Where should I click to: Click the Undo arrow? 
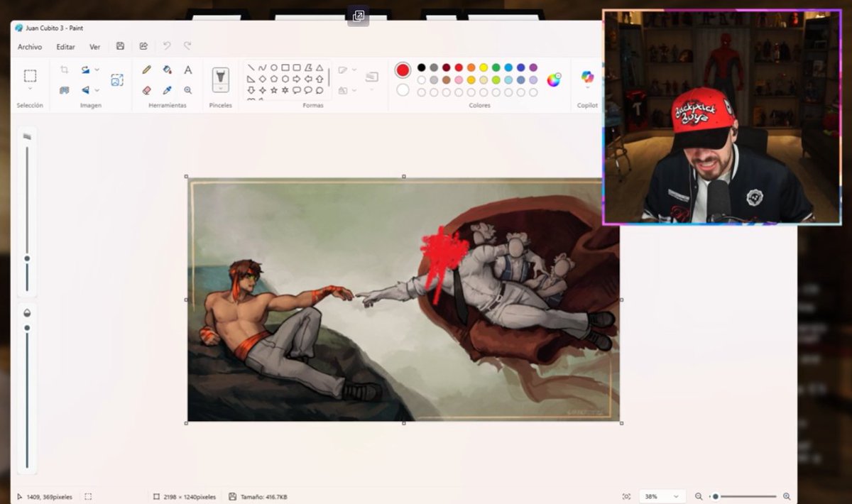point(167,46)
